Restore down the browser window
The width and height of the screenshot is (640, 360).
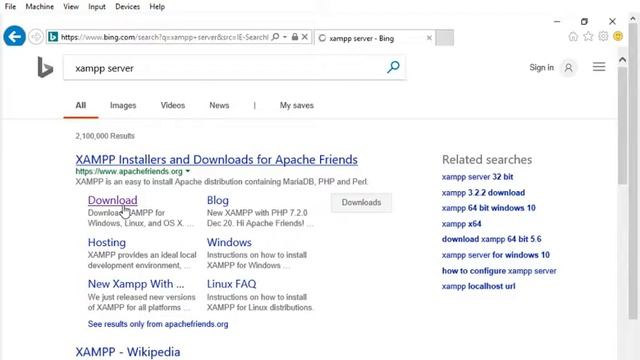click(584, 21)
